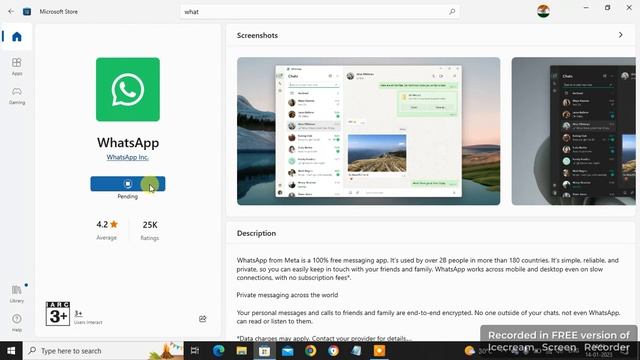The width and height of the screenshot is (640, 360).
Task: Open the Library in sidebar
Action: pos(17,293)
